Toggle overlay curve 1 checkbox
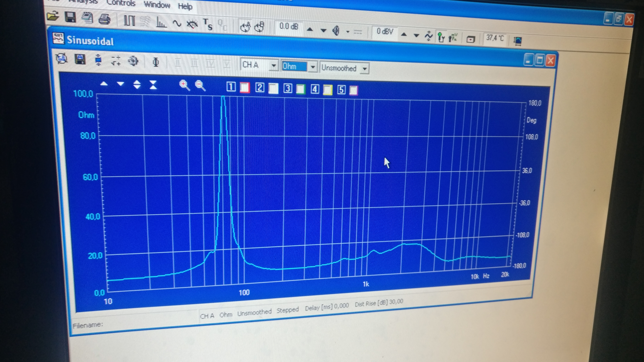The width and height of the screenshot is (644, 362). [x=245, y=87]
